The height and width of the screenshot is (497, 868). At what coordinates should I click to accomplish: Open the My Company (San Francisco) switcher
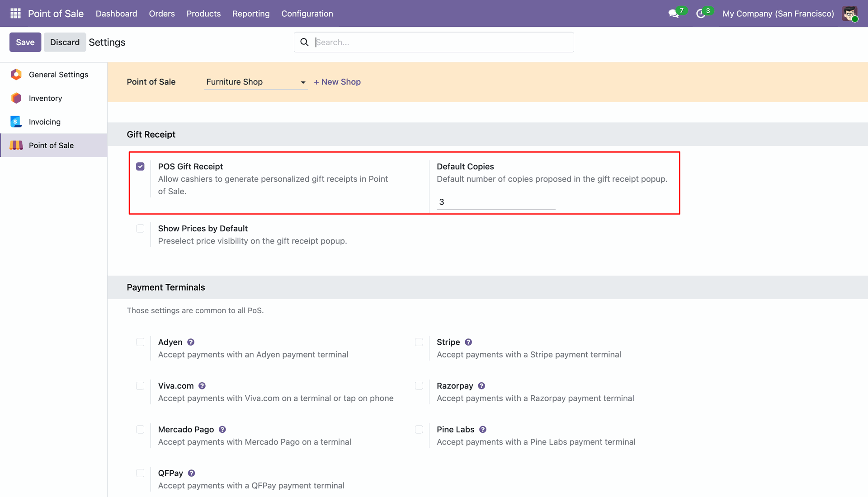point(778,14)
